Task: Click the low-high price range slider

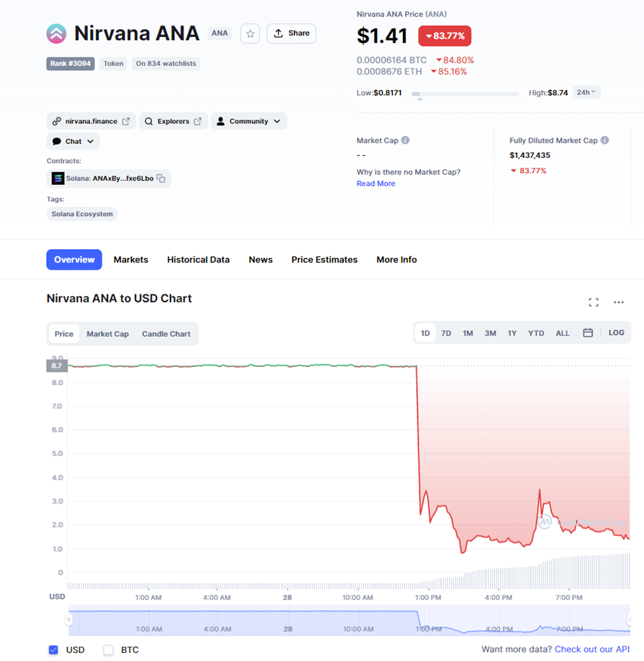Action: (464, 95)
